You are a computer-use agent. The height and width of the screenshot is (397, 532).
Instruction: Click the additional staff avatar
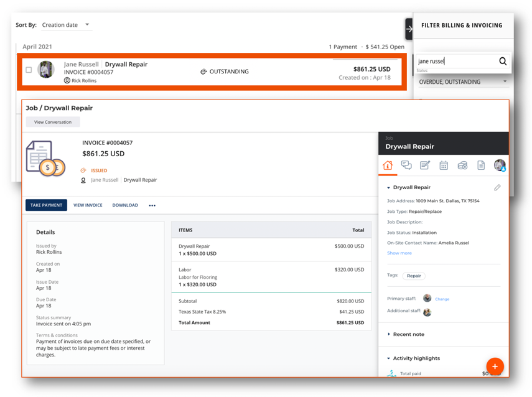[x=427, y=312]
